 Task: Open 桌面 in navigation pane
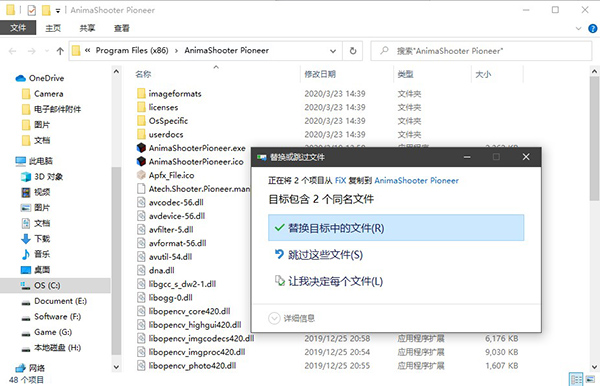(36, 270)
